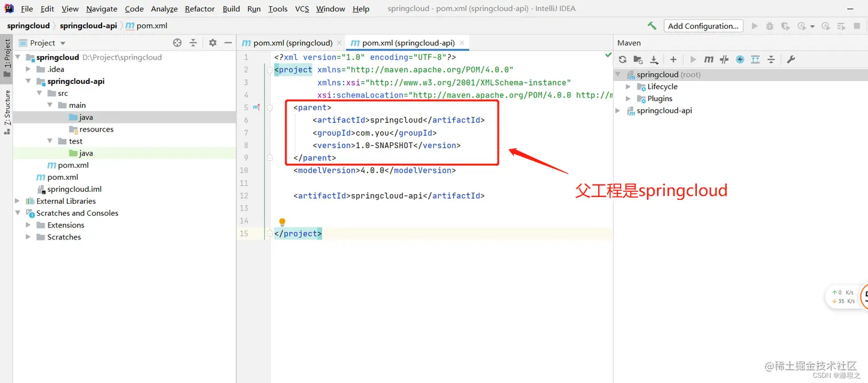
Task: Click inside the modelVersion line
Action: tap(374, 171)
